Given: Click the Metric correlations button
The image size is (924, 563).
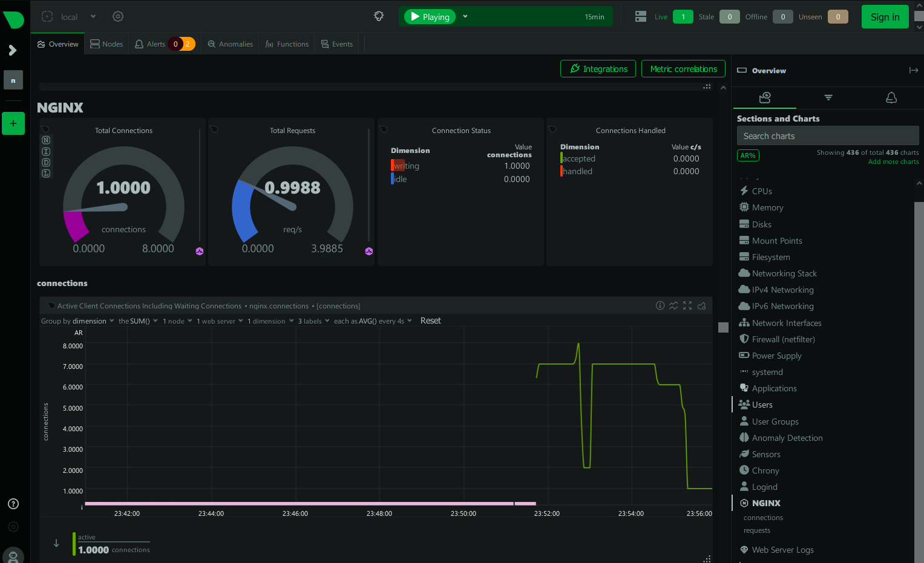Looking at the screenshot, I should 683,69.
